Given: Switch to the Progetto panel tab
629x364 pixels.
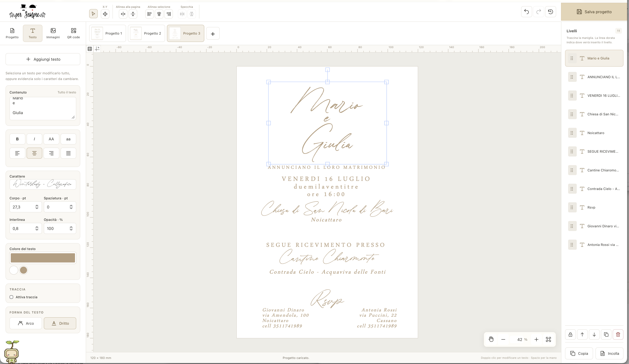Looking at the screenshot, I should tap(12, 33).
